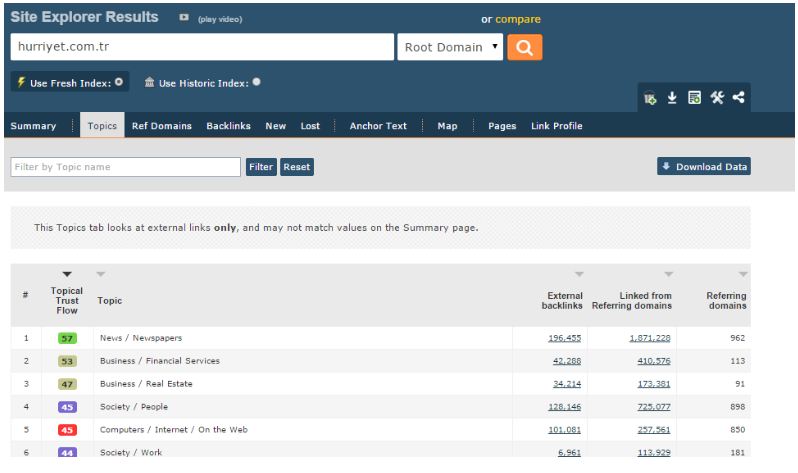Click the download arrow icon in the toolbar
798x473 pixels.
pyautogui.click(x=672, y=97)
